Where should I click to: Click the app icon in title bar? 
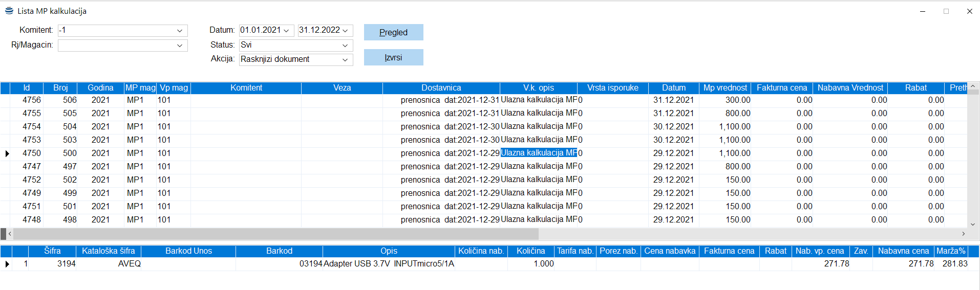(x=9, y=11)
